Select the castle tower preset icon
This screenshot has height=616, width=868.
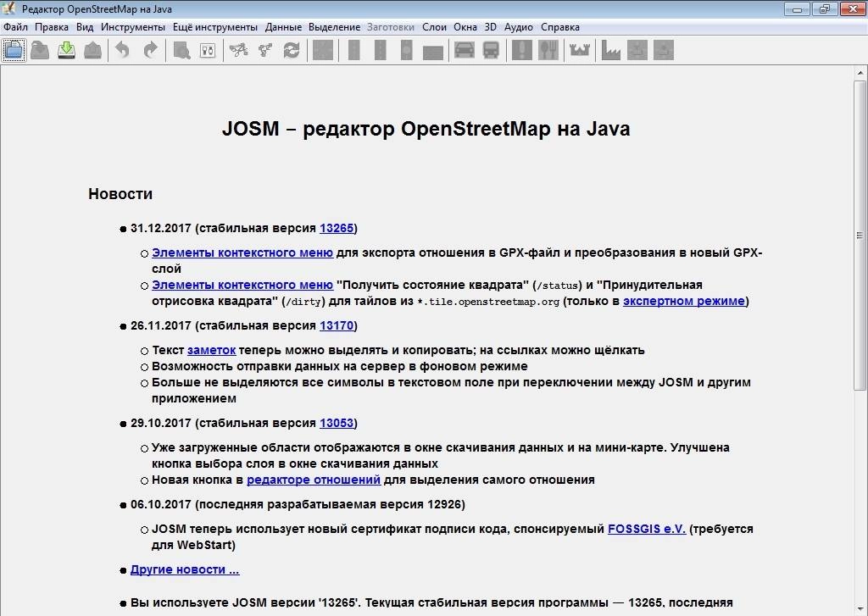coord(580,50)
